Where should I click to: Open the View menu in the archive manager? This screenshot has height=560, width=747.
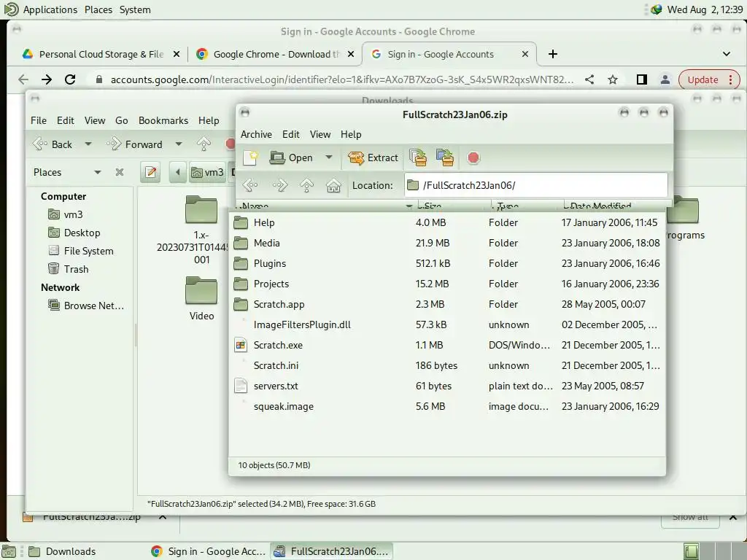point(320,134)
